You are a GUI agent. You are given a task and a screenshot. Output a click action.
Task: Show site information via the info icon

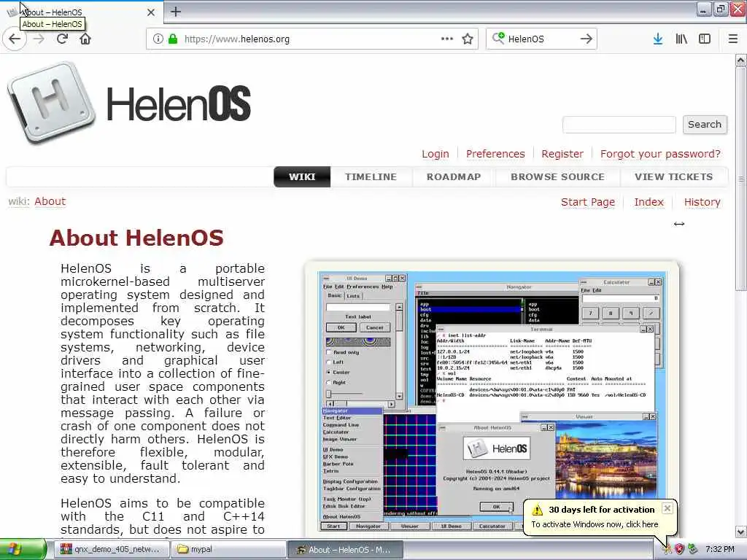coord(158,39)
